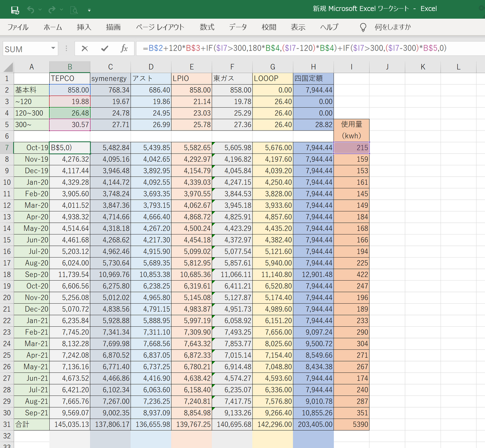Select row 31 header
This screenshot has width=485, height=448.
tap(7, 424)
